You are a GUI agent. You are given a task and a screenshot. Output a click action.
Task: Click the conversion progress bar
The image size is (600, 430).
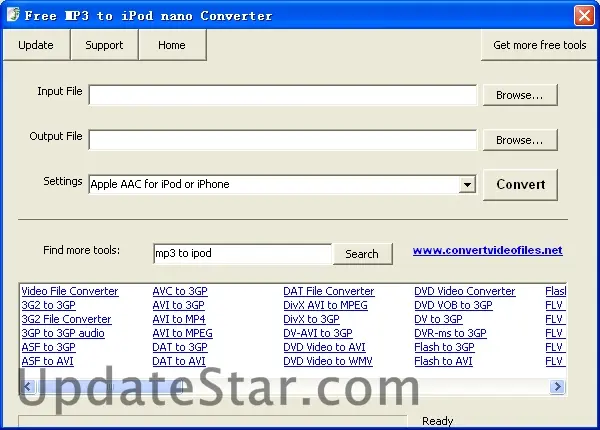[213, 421]
